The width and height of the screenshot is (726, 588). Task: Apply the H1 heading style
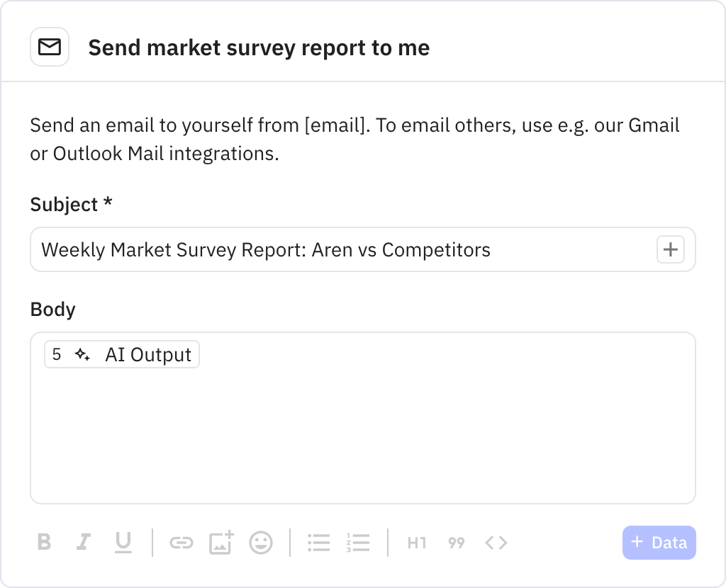point(416,543)
